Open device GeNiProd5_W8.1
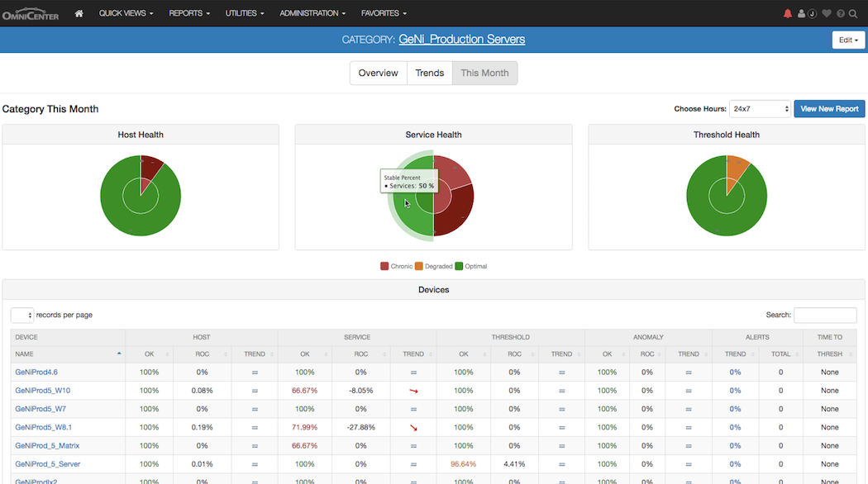 (x=43, y=427)
